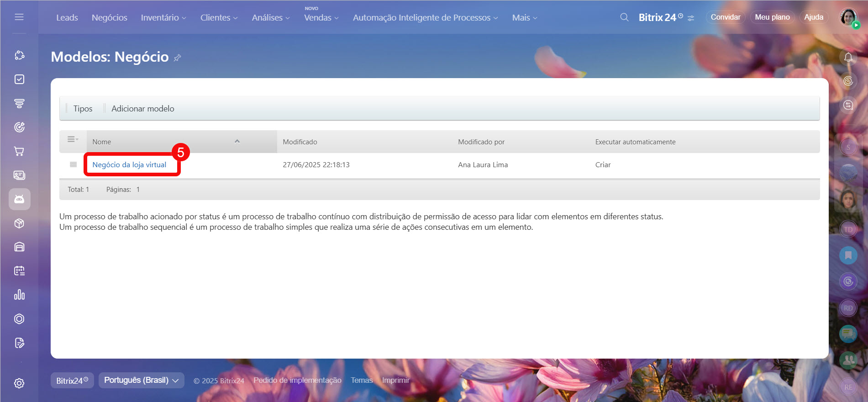Viewport: 868px width, 402px height.
Task: Click the Bitrix24 footer button
Action: point(72,381)
